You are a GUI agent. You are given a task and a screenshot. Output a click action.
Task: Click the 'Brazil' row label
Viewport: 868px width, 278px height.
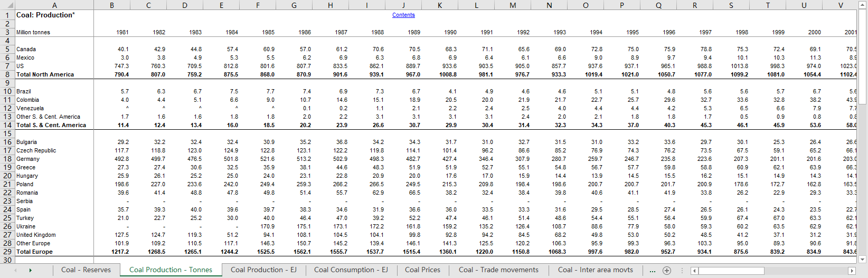pyautogui.click(x=24, y=91)
